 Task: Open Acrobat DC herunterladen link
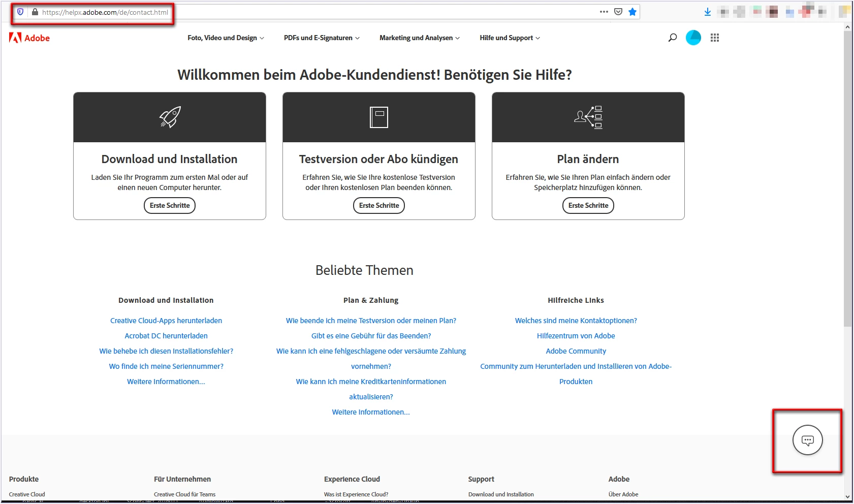click(x=166, y=336)
